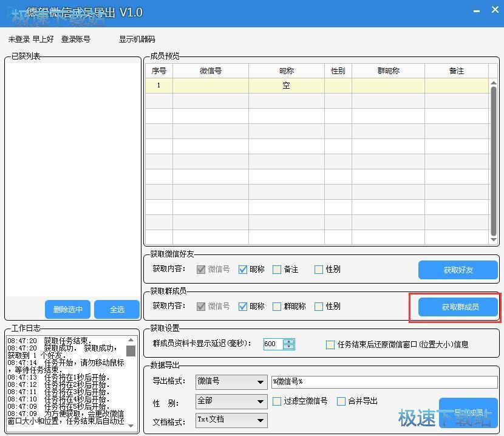
Task: Enable 备注 checkbox for friends
Action: (277, 270)
